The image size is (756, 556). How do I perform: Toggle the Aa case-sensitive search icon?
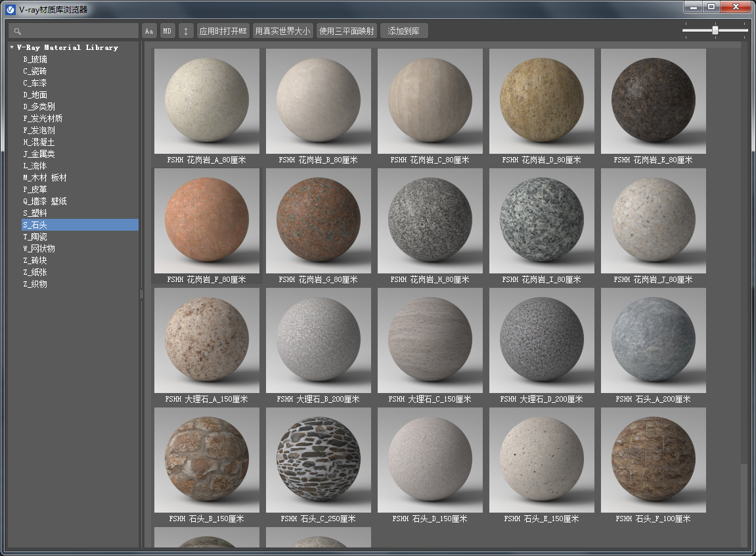149,31
